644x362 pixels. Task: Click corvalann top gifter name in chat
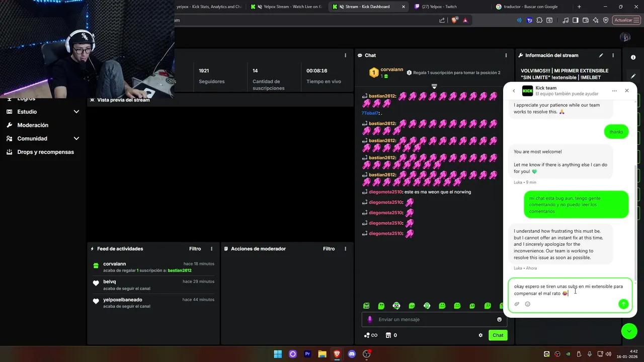click(392, 69)
